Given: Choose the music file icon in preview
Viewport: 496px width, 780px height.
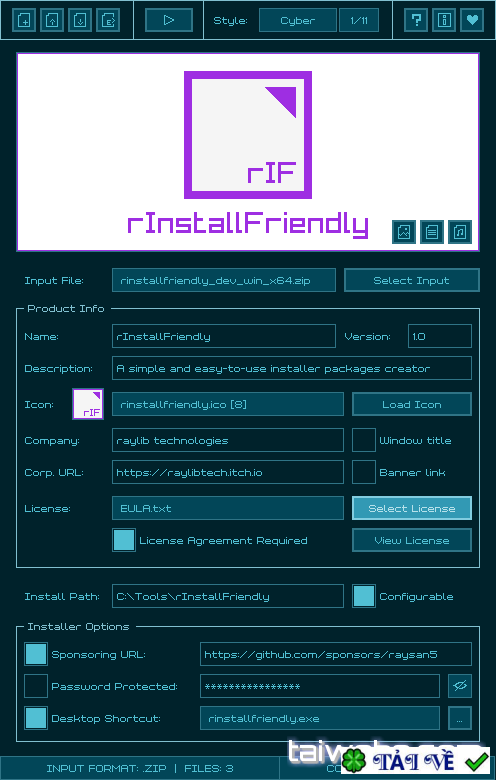Looking at the screenshot, I should coord(460,232).
